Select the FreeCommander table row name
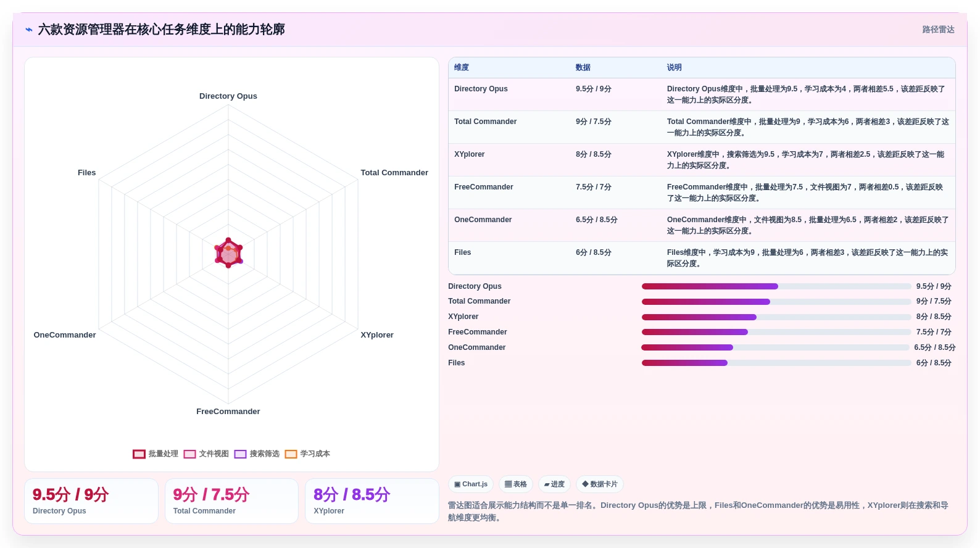The width and height of the screenshot is (980, 548). [x=484, y=187]
